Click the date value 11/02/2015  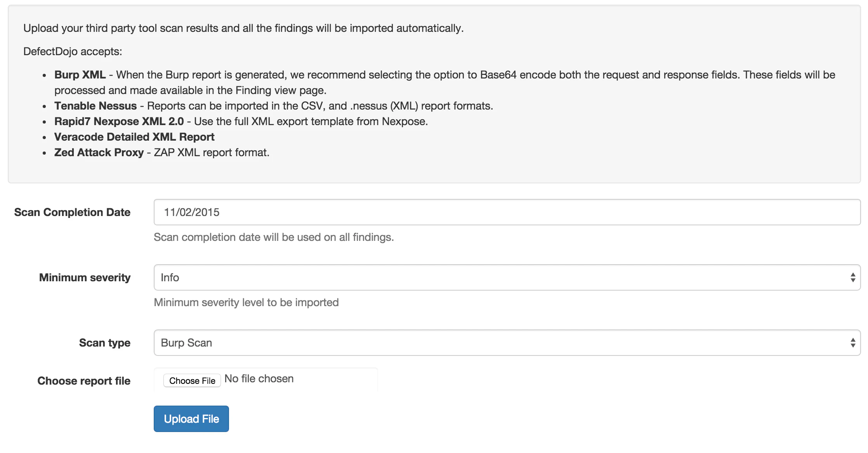click(x=192, y=212)
